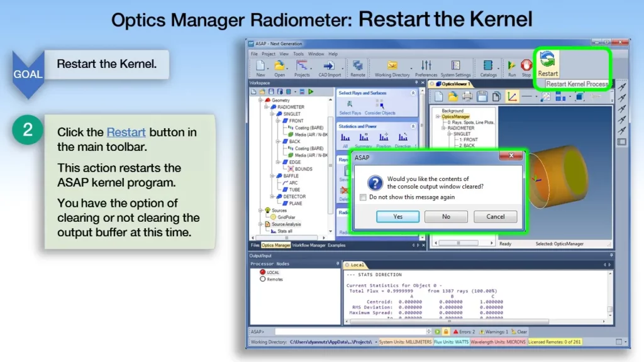The height and width of the screenshot is (362, 644).
Task: Select the LOCAL processor node
Action: click(263, 272)
